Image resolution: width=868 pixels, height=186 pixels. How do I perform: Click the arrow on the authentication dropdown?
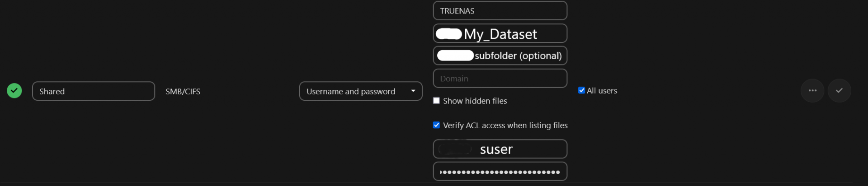coord(413,91)
